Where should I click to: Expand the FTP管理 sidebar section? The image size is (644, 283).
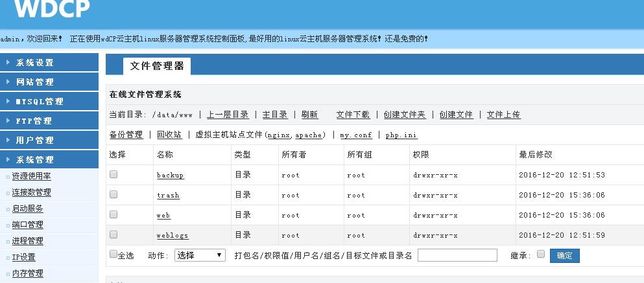[49, 121]
